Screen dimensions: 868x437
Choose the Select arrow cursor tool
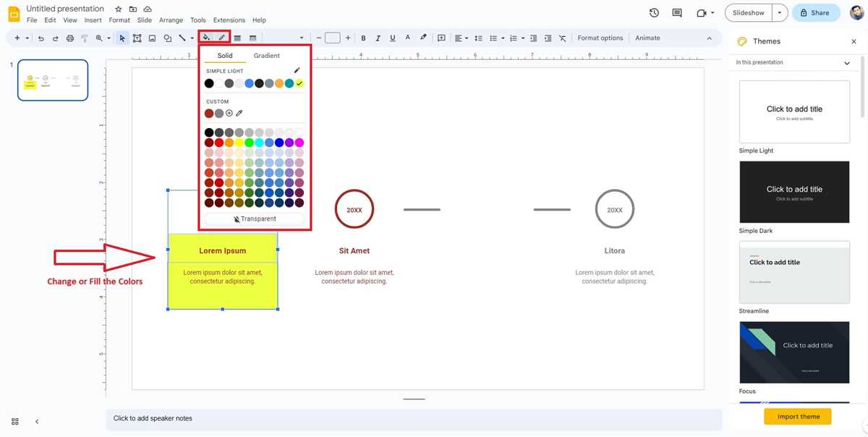122,38
